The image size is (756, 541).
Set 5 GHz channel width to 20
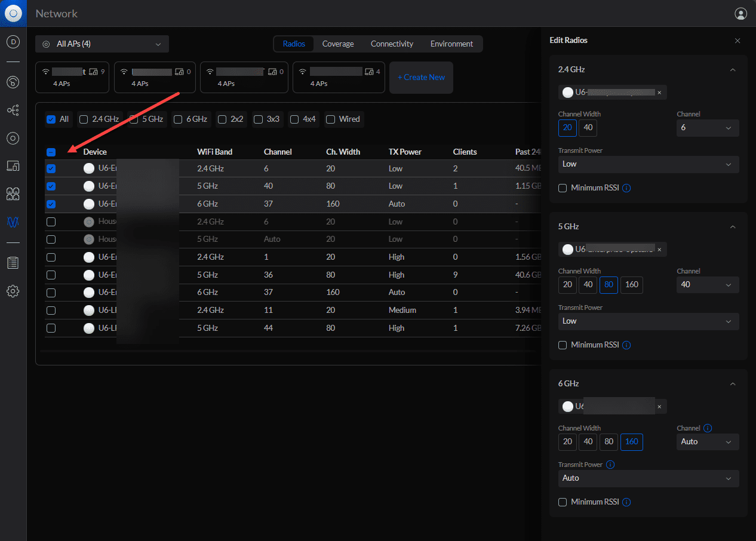pos(567,285)
